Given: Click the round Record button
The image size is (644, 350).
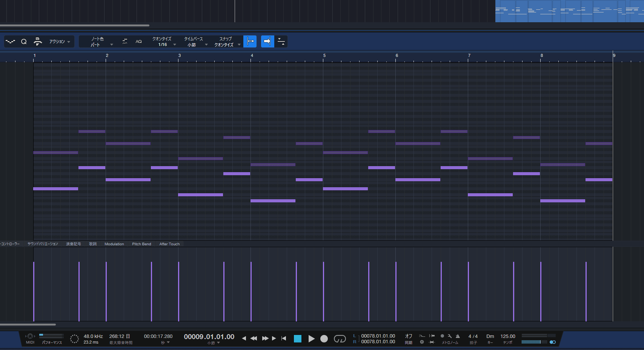Looking at the screenshot, I should coord(324,339).
